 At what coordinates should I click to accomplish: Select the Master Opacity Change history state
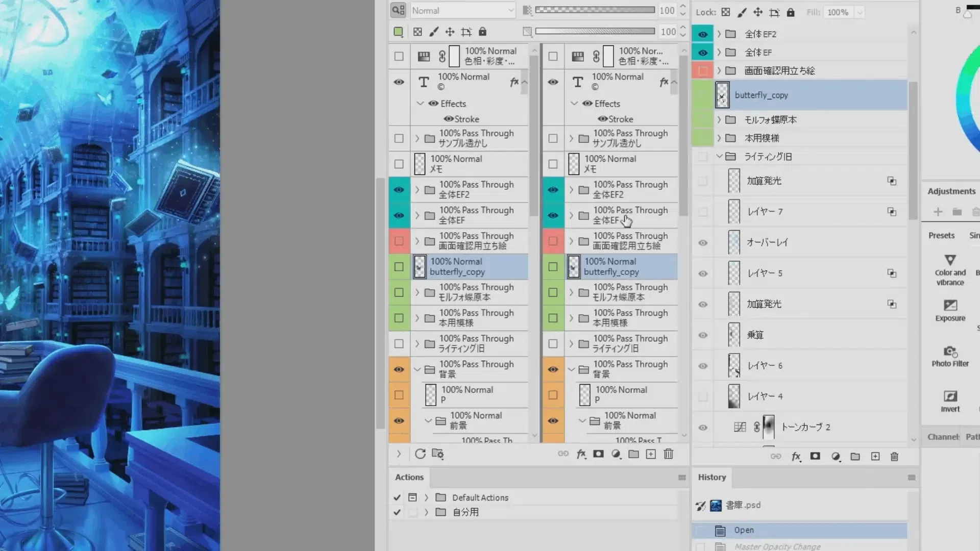799,546
